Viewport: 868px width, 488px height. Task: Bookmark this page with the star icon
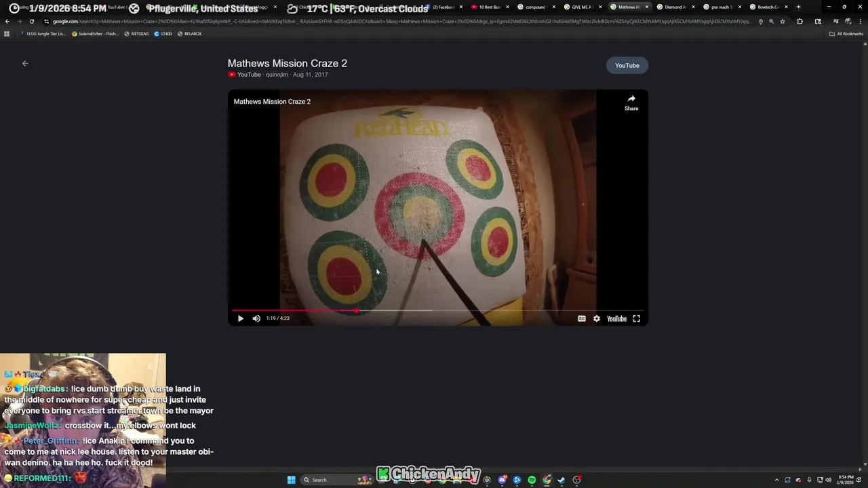click(783, 21)
